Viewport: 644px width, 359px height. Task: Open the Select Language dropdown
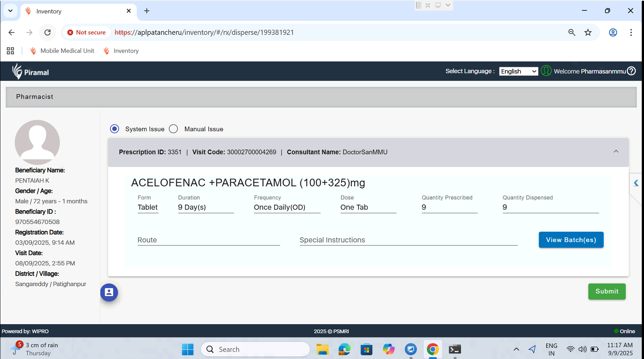pyautogui.click(x=518, y=71)
